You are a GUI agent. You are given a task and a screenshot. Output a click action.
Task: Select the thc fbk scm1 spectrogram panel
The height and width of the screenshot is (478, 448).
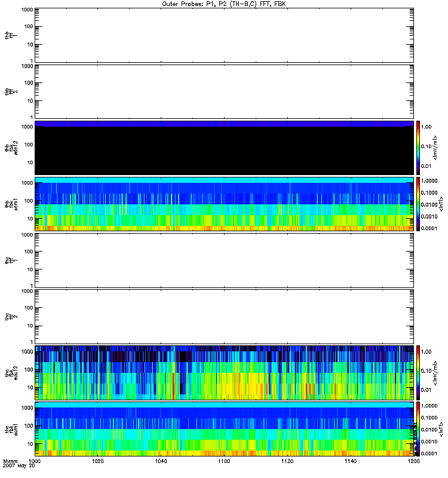[x=223, y=428]
